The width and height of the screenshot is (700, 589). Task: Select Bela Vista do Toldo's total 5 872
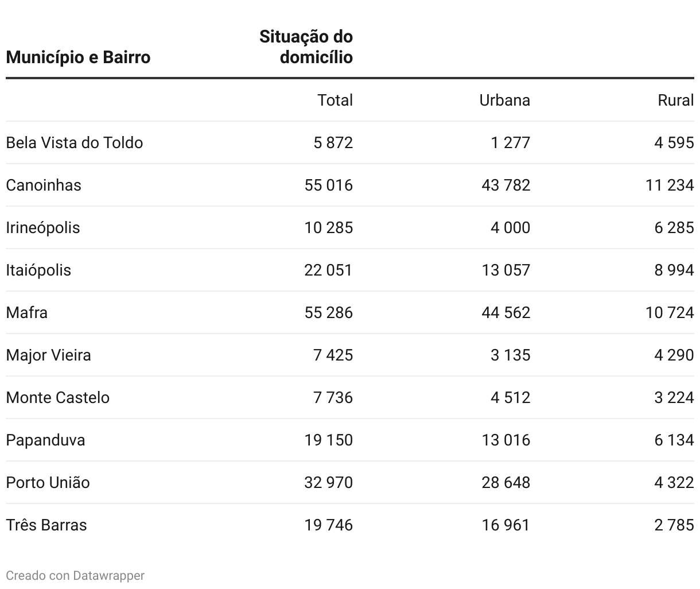click(333, 143)
